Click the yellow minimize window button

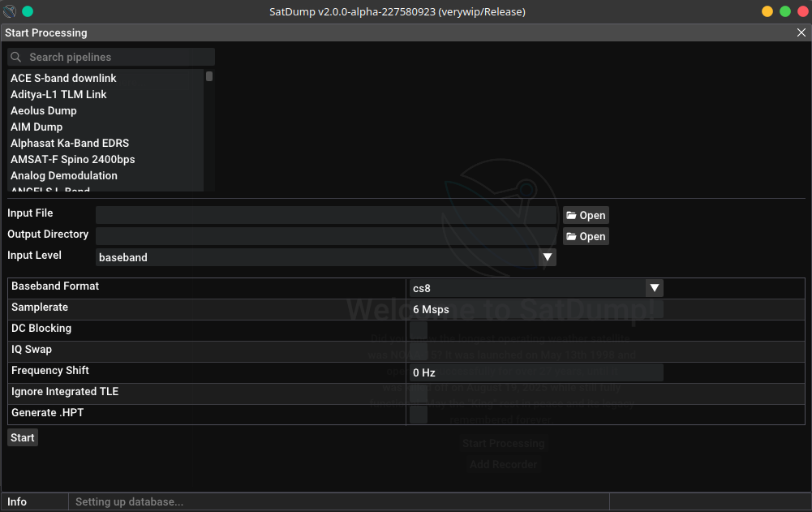767,11
